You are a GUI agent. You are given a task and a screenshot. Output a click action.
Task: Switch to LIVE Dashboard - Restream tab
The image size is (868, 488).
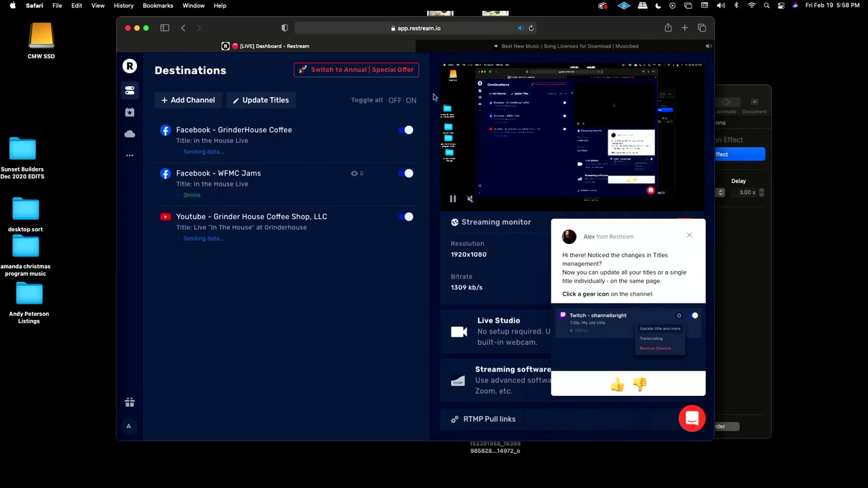[x=266, y=46]
